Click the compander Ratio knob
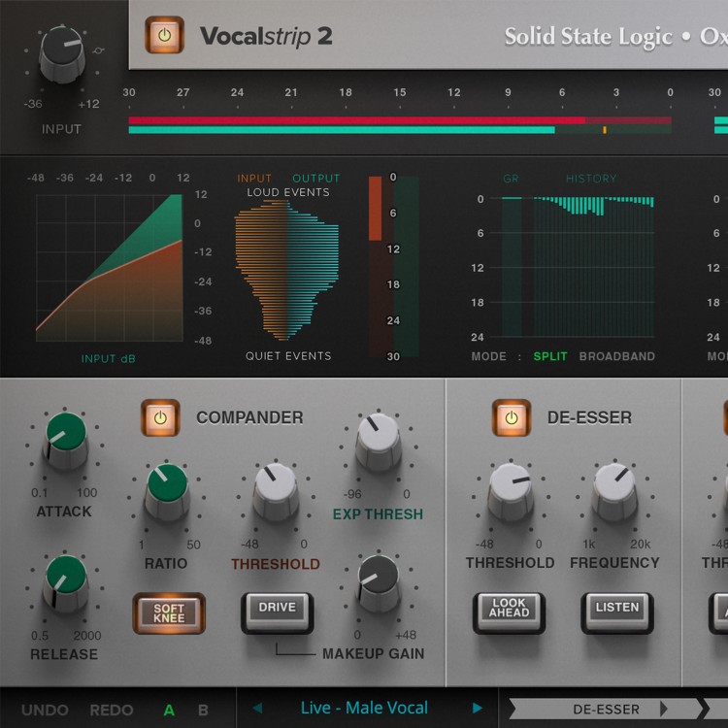This screenshot has height=728, width=728. point(167,492)
